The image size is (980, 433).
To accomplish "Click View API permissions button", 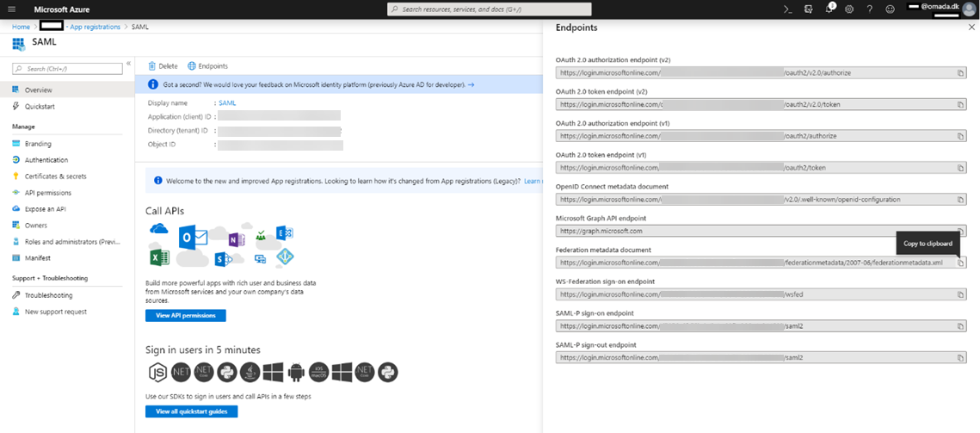I will tap(186, 315).
